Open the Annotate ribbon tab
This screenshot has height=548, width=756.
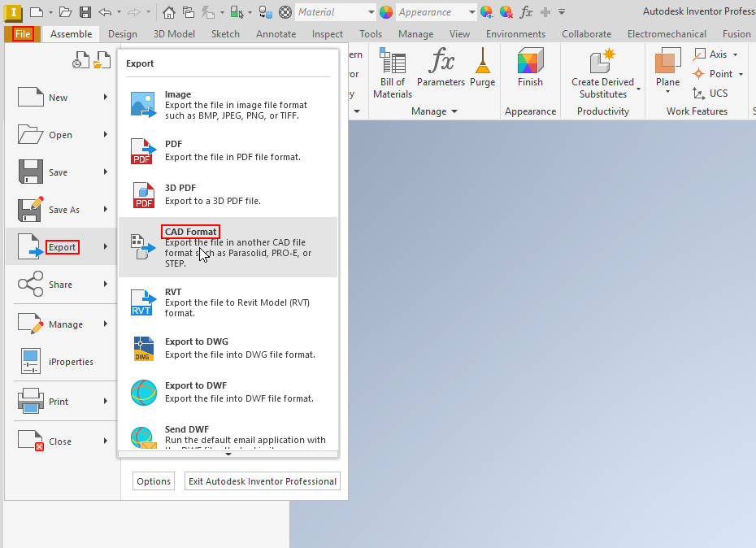pos(276,34)
